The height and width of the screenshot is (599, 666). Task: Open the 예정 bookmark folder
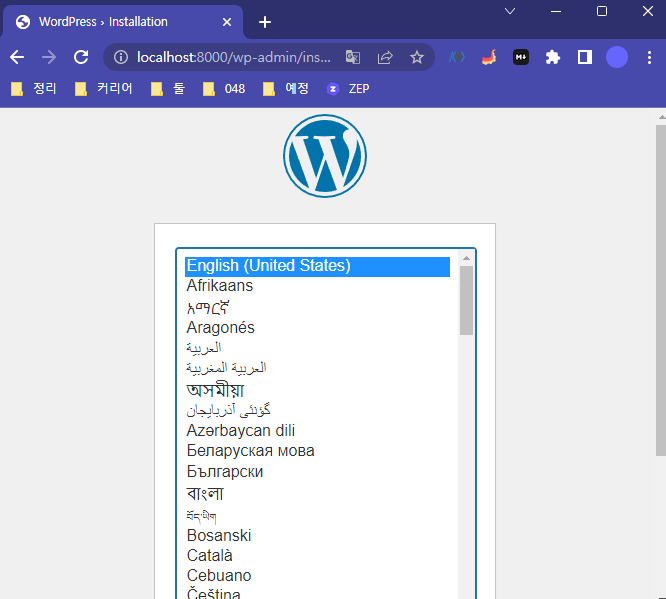tap(285, 88)
